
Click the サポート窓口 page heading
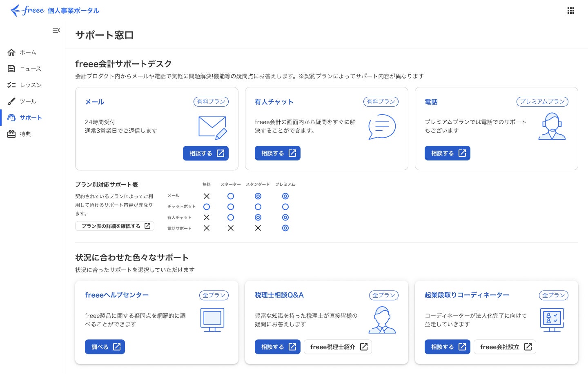[105, 35]
